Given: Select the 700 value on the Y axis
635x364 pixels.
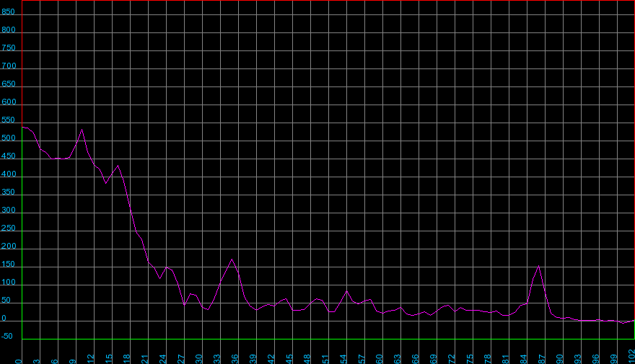Looking at the screenshot, I should click(9, 66).
